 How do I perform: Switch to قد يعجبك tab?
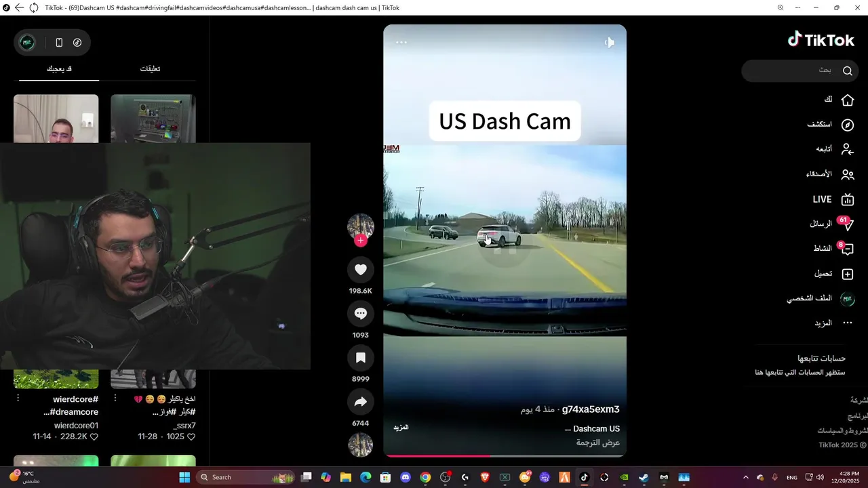tap(59, 69)
